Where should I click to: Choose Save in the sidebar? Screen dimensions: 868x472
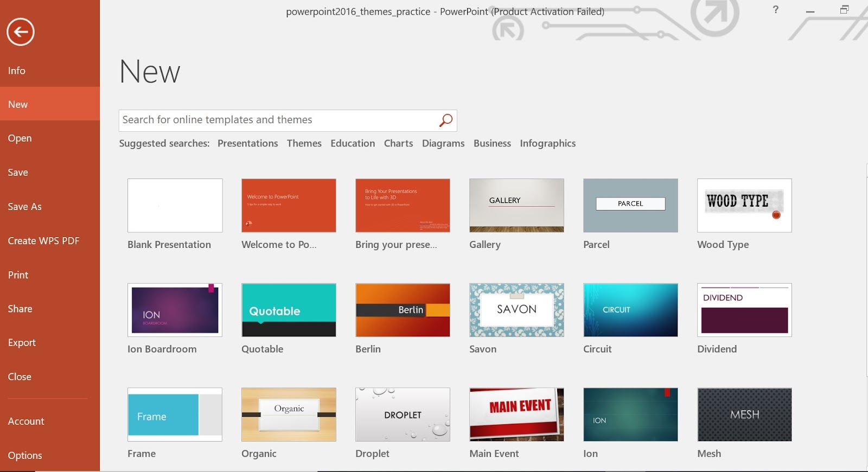[50, 173]
